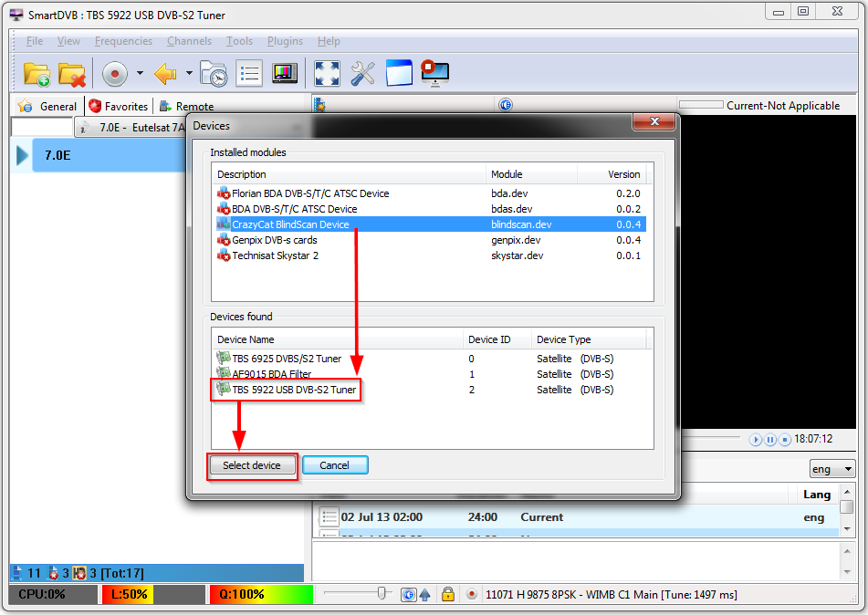Image resolution: width=868 pixels, height=615 pixels.
Task: Open the Plugins menu
Action: [x=285, y=41]
